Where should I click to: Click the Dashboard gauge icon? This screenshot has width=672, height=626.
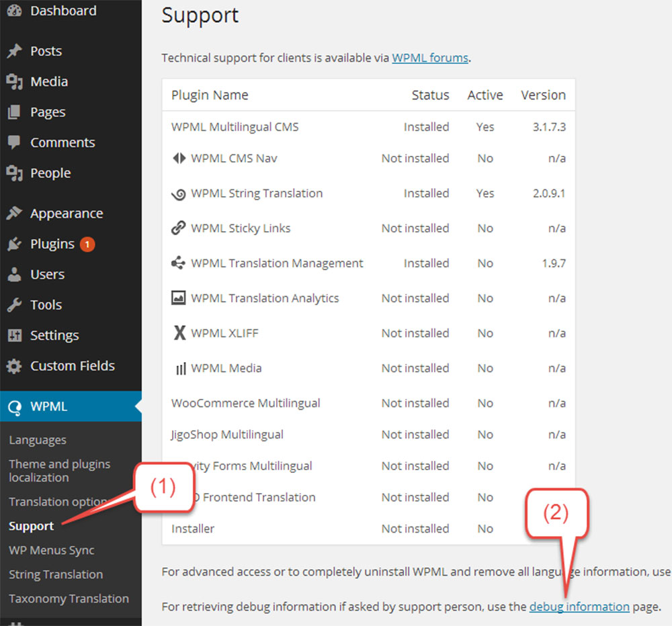[14, 11]
